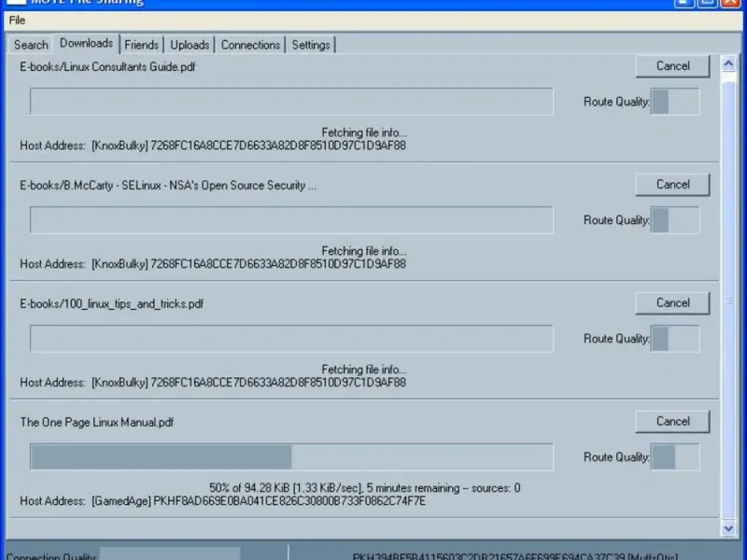This screenshot has height=560, width=747.
Task: Click Route Quality indicator for Linux Consultants Guide
Action: coord(675,102)
